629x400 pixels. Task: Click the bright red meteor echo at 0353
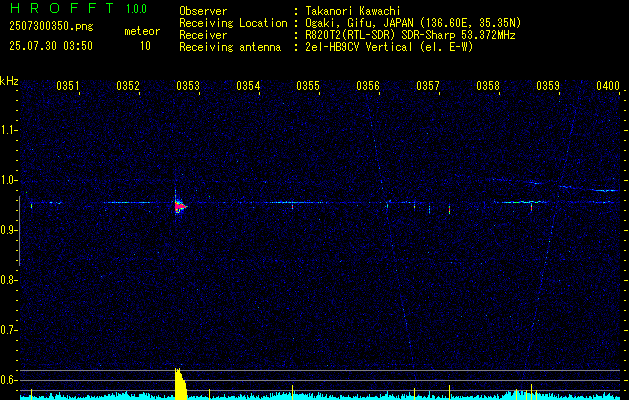tap(180, 206)
